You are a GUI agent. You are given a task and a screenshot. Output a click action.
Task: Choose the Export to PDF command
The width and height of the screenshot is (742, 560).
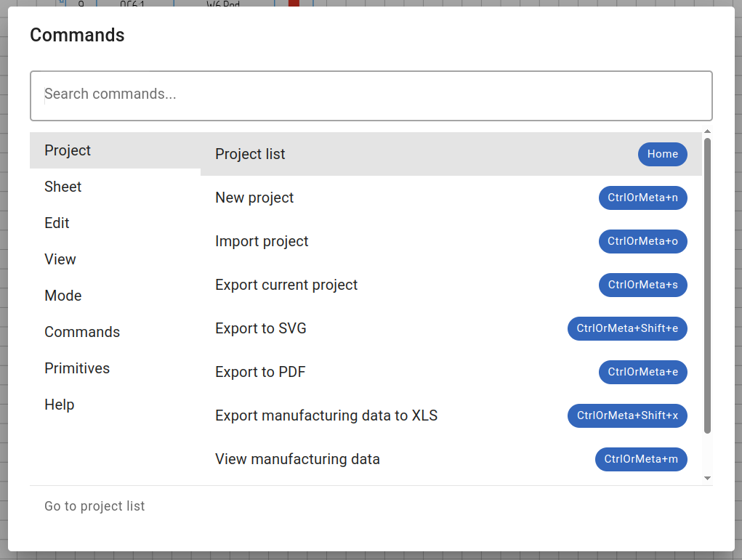[260, 372]
